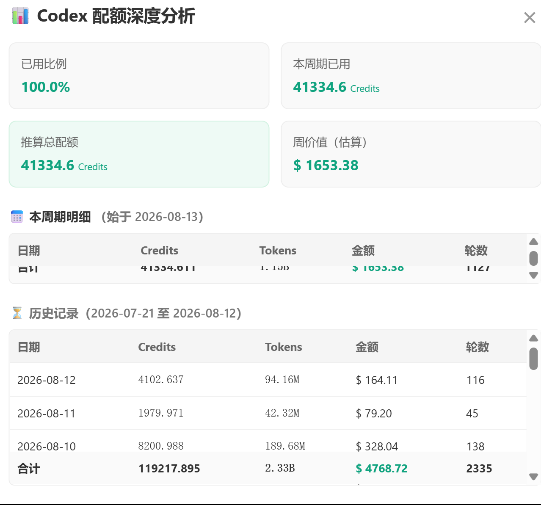Image resolution: width=541 pixels, height=505 pixels.
Task: Click the 2.33B total tokens
Action: pyautogui.click(x=280, y=468)
